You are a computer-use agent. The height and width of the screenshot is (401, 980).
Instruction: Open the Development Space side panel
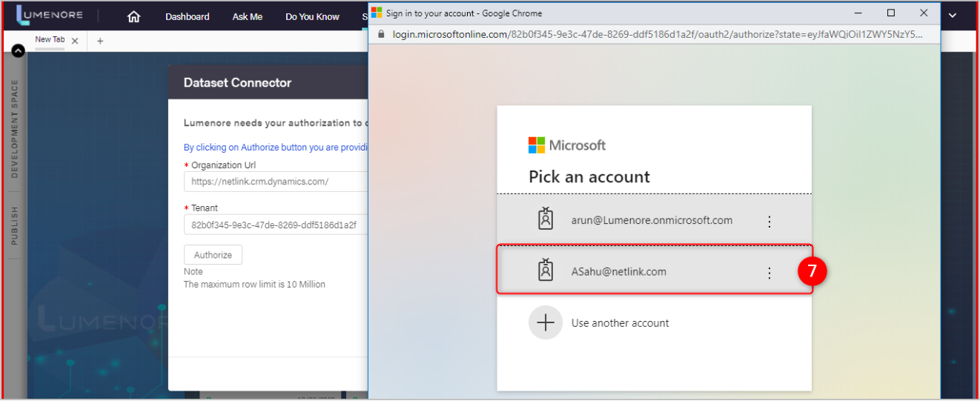click(14, 129)
